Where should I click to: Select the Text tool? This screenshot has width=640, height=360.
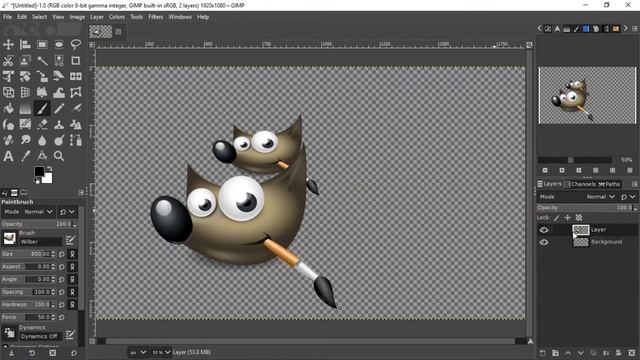point(8,156)
